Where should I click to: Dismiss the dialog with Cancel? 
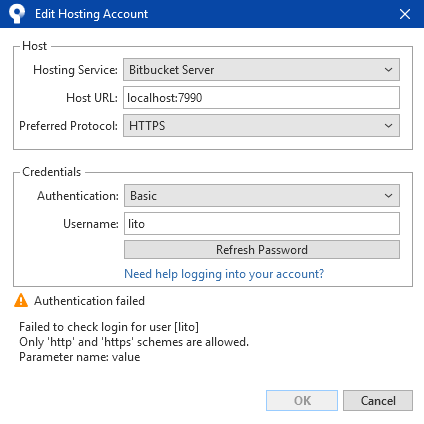click(x=378, y=400)
